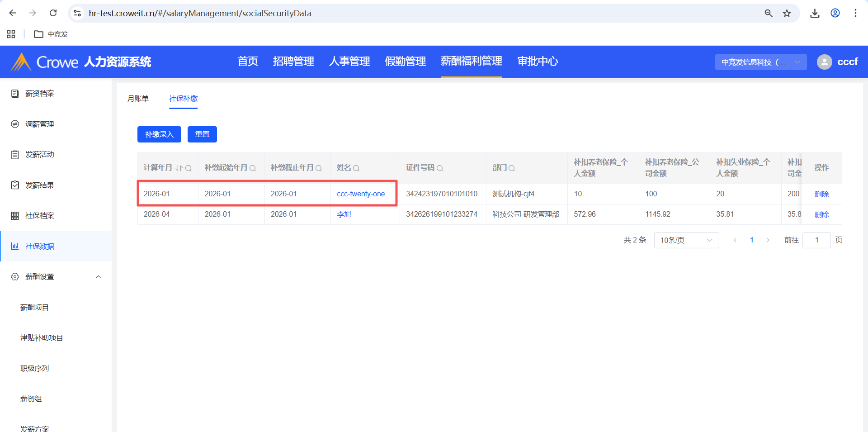Viewport: 868px width, 432px height.
Task: Go to the previous page of results
Action: (735, 240)
